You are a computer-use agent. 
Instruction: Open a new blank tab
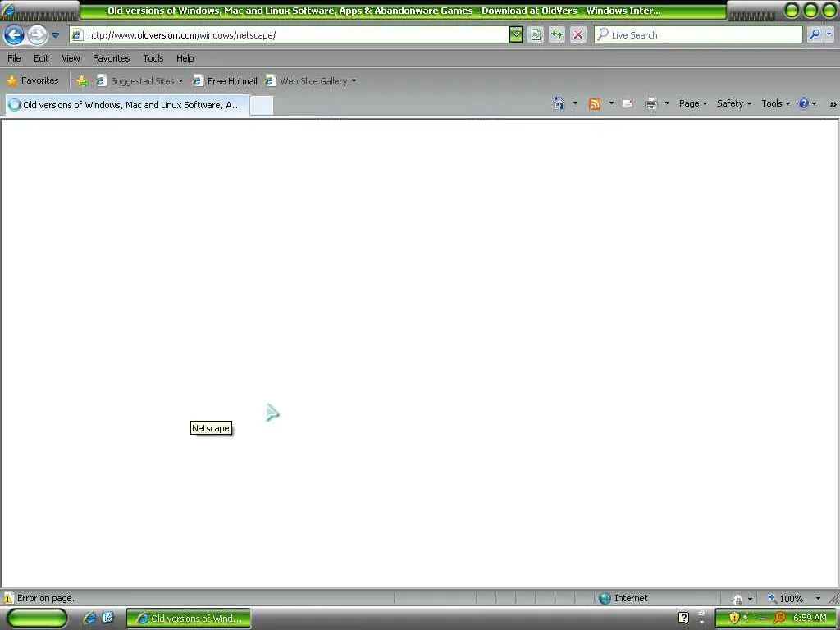coord(262,106)
